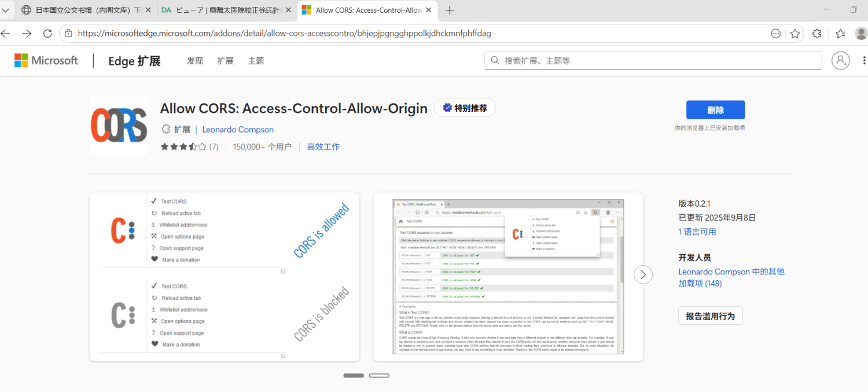Click the 特别推荐 badge

[465, 108]
